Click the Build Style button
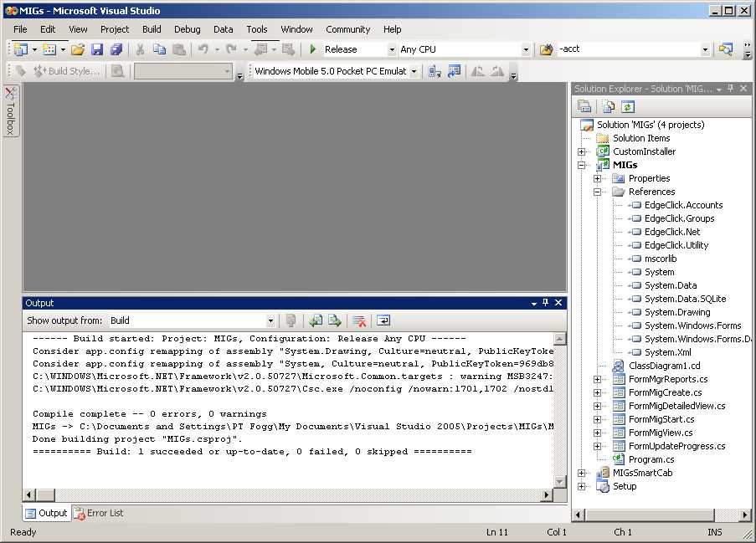This screenshot has width=756, height=543. click(x=66, y=71)
